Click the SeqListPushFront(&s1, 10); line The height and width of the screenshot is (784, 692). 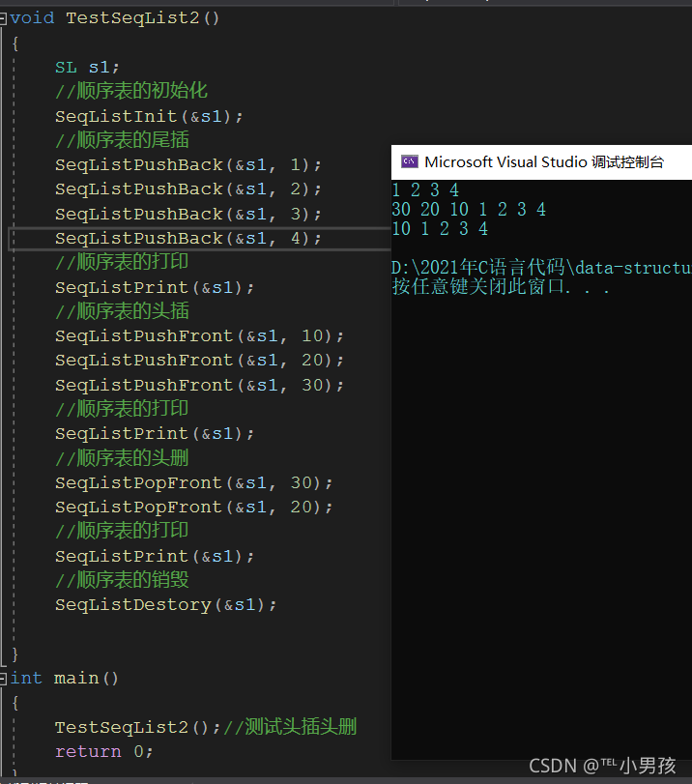199,336
